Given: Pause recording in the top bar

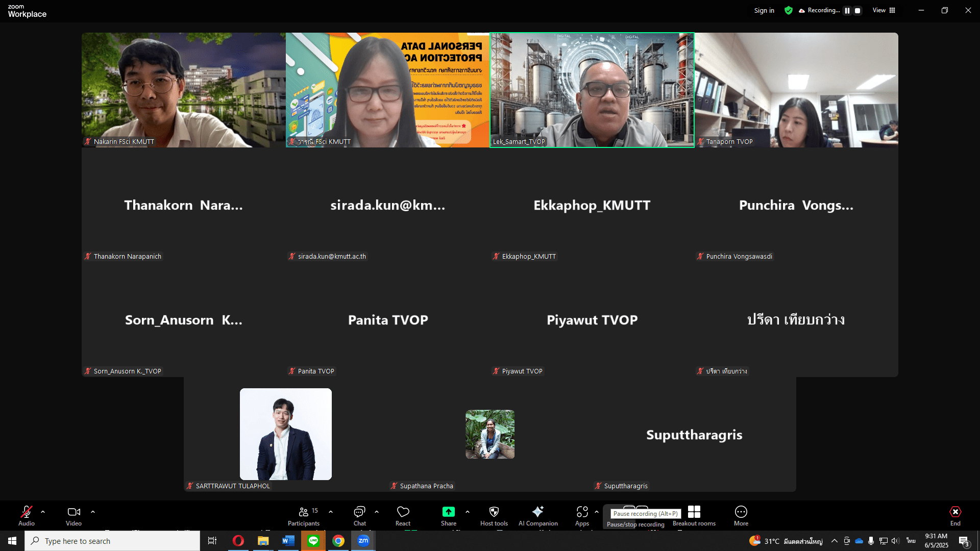Looking at the screenshot, I should [847, 11].
